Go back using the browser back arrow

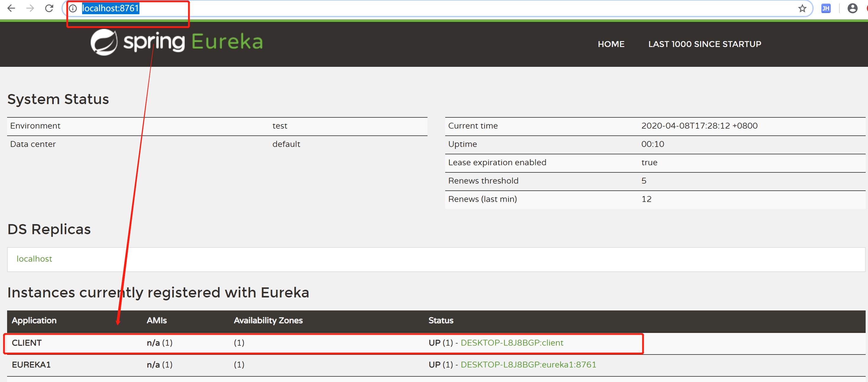(11, 8)
